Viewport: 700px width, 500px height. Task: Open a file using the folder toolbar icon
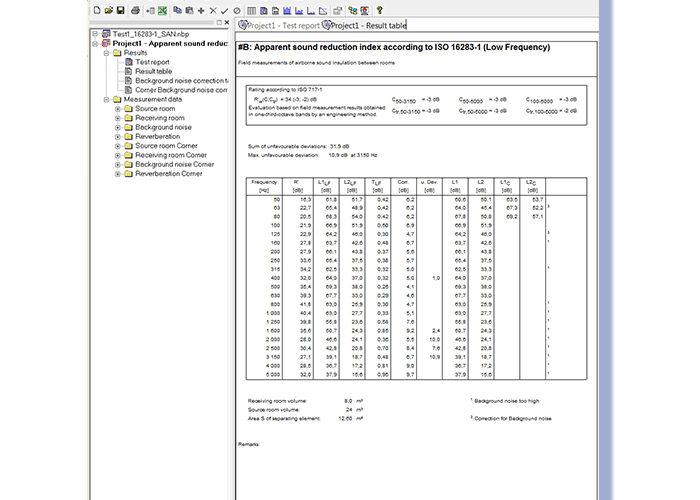108,10
